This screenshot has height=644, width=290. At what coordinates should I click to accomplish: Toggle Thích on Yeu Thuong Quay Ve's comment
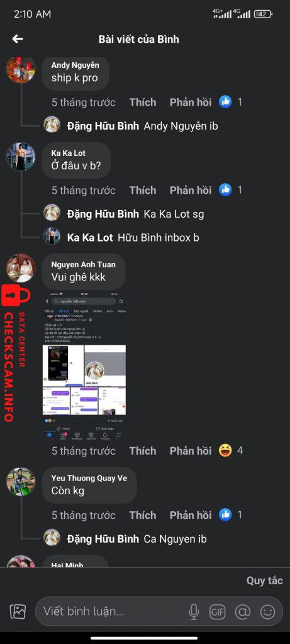click(143, 515)
